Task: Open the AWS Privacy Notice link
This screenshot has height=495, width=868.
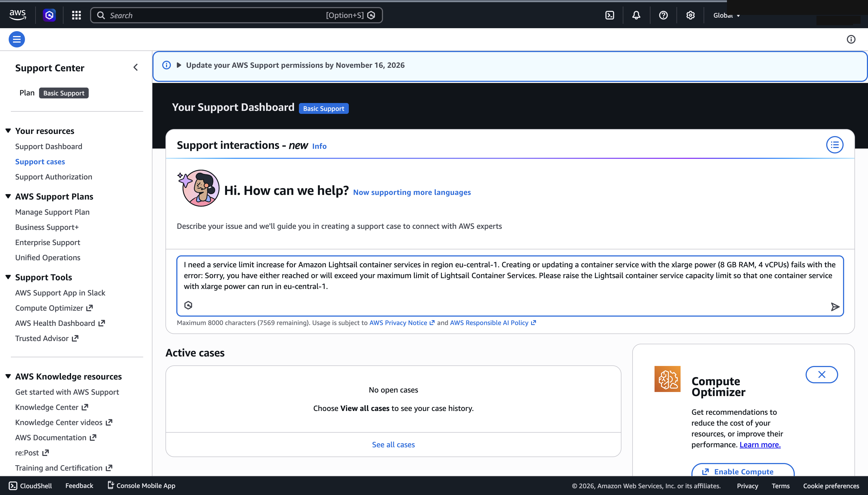Action: tap(402, 323)
